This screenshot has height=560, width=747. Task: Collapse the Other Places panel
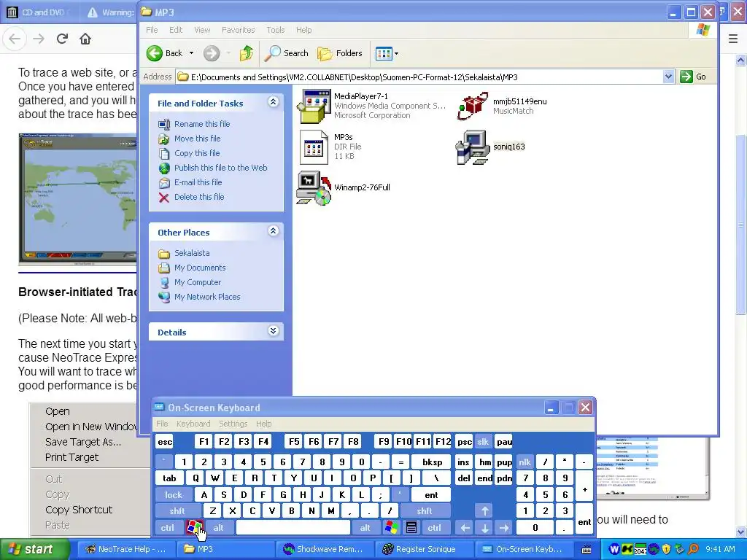(x=273, y=231)
